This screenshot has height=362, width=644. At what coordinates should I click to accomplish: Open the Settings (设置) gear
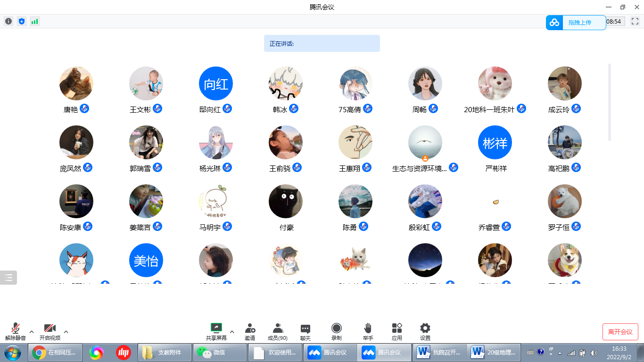coord(425,331)
